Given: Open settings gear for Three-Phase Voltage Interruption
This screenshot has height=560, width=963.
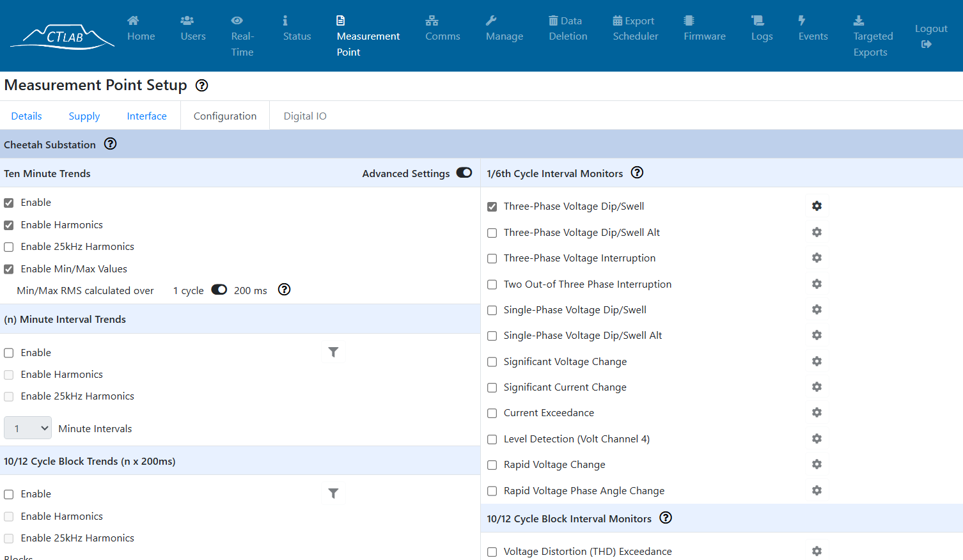Looking at the screenshot, I should click(817, 258).
